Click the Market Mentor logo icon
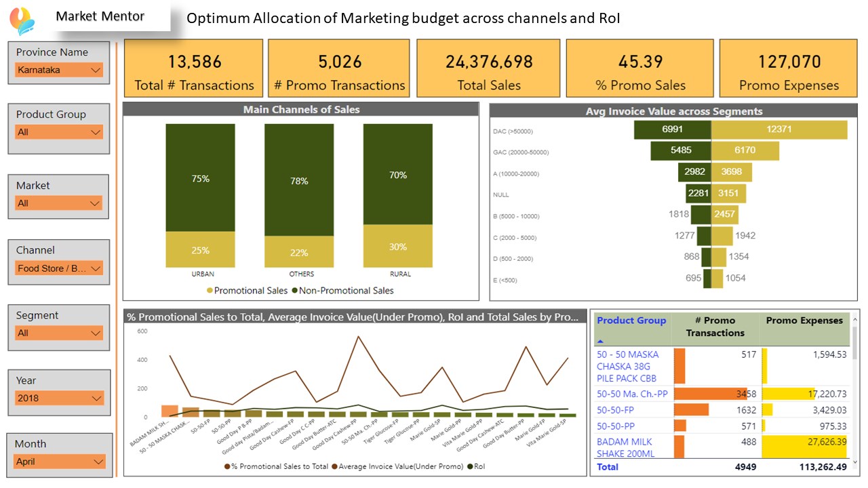This screenshot has height=488, width=868. pos(22,20)
